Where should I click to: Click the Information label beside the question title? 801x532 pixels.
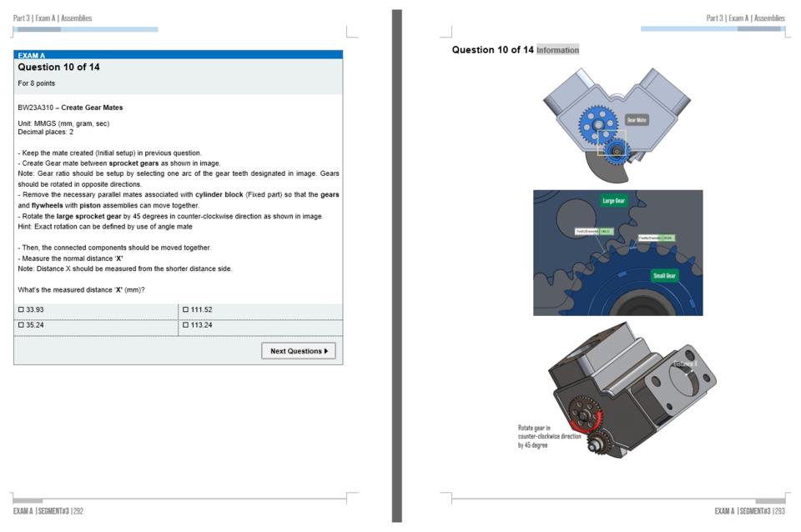tap(558, 50)
